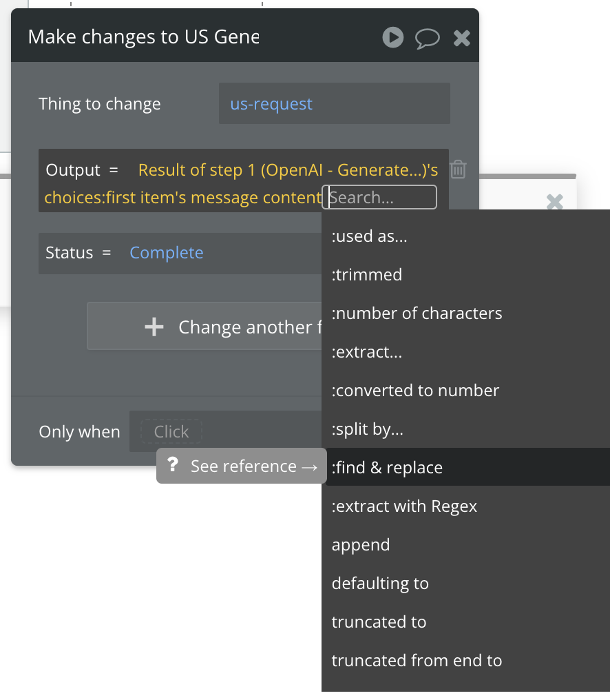This screenshot has height=700, width=610.
Task: Choose ':extract...' option
Action: [x=367, y=352]
